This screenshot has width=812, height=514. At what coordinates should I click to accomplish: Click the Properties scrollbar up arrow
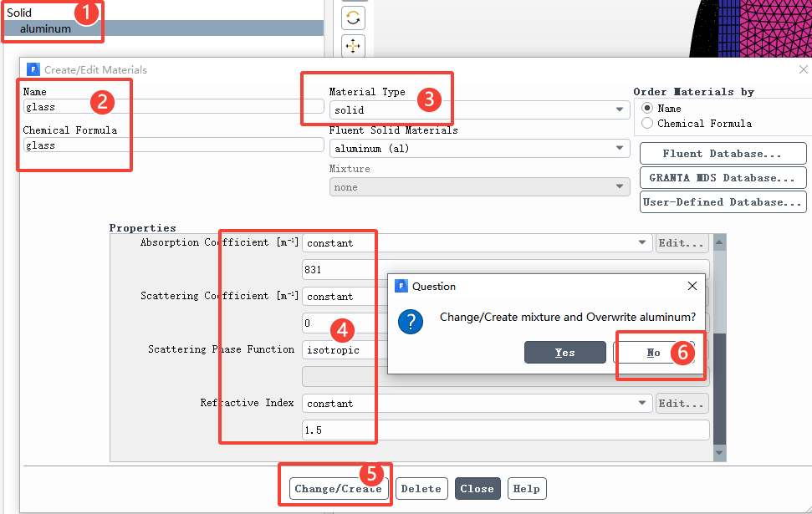pyautogui.click(x=719, y=242)
